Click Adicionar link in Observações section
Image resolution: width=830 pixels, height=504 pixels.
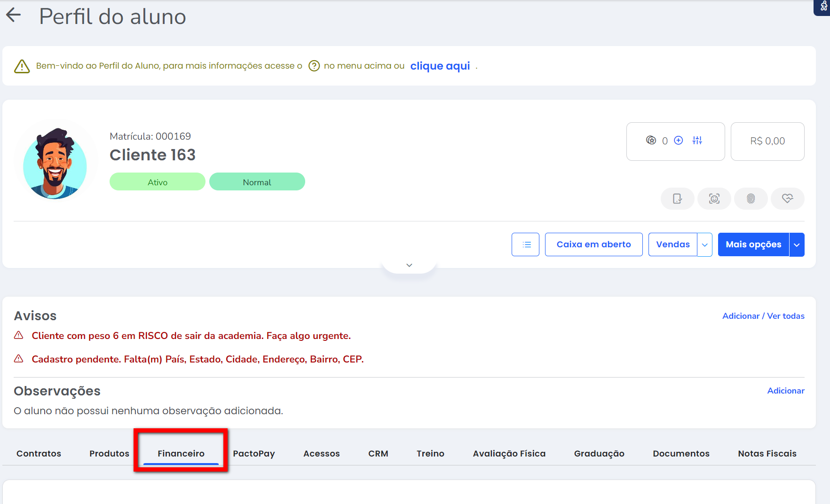click(x=785, y=391)
